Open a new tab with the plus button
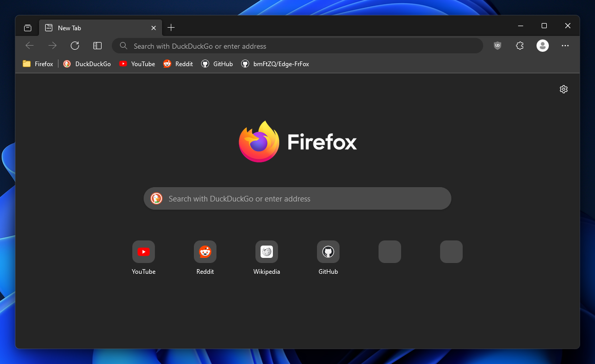The width and height of the screenshot is (595, 364). [x=171, y=27]
